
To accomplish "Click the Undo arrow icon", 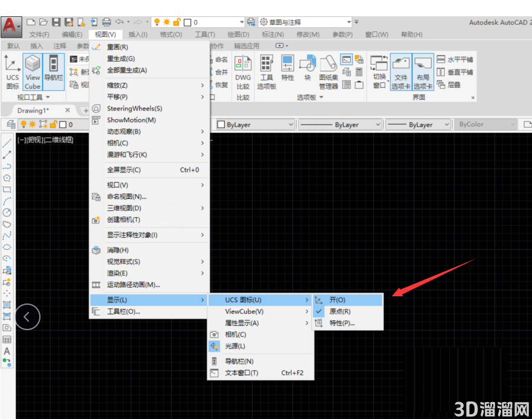I will pos(119,22).
